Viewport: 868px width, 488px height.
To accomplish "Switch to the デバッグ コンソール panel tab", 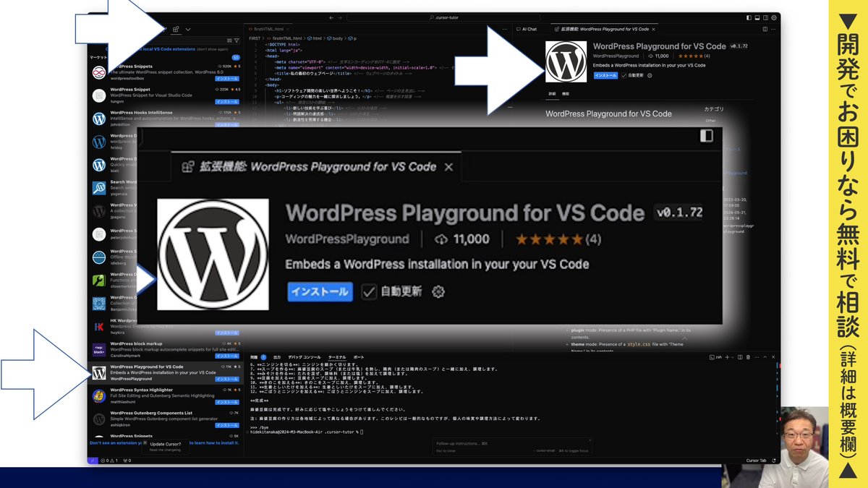I will point(304,357).
